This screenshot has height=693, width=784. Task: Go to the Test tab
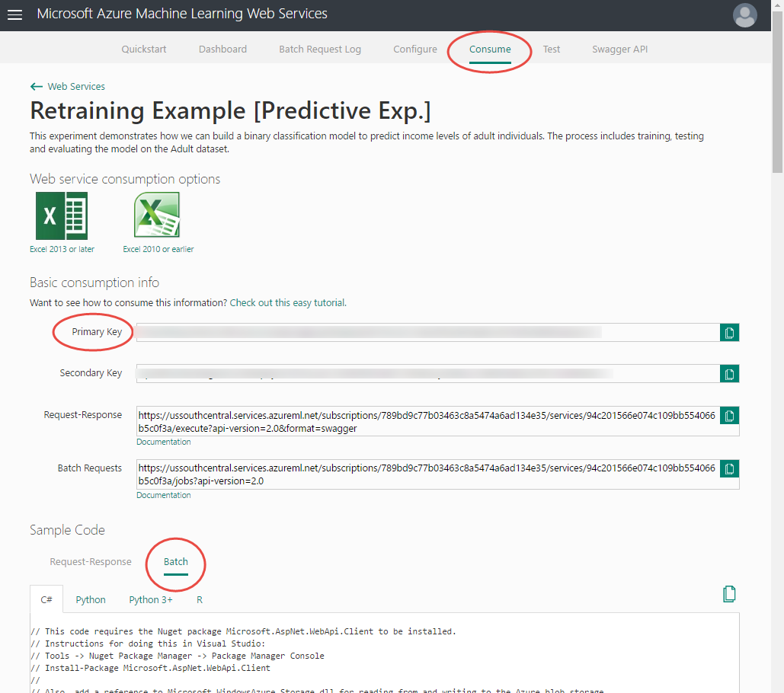pos(552,49)
